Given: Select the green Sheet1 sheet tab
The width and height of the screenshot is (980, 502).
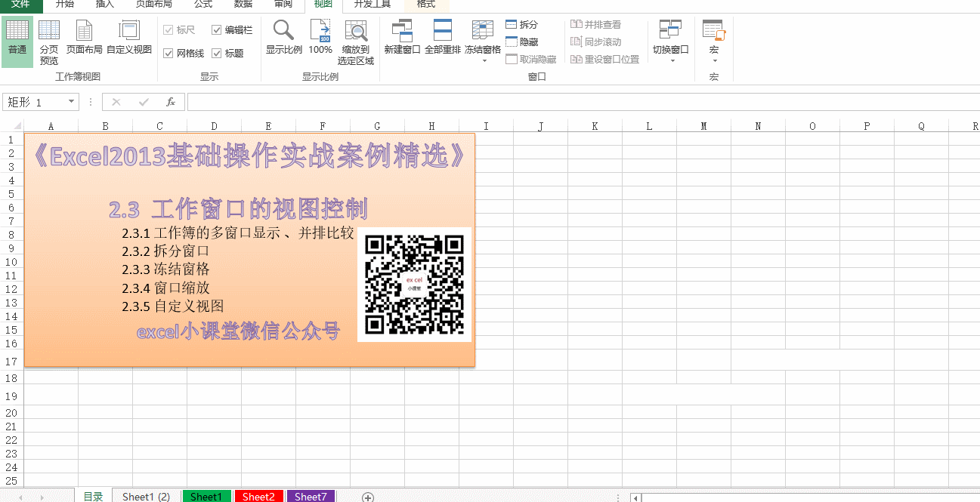Looking at the screenshot, I should (206, 496).
